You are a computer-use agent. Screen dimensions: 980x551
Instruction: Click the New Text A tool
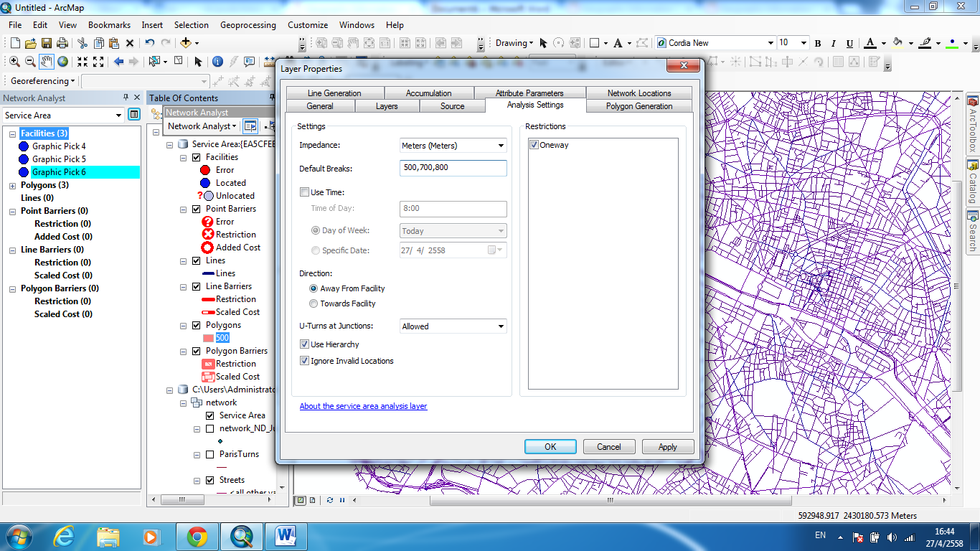tap(618, 43)
